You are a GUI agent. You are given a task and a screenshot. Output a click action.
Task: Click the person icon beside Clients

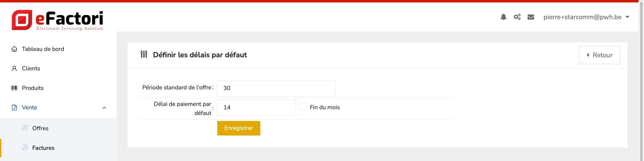click(x=14, y=68)
